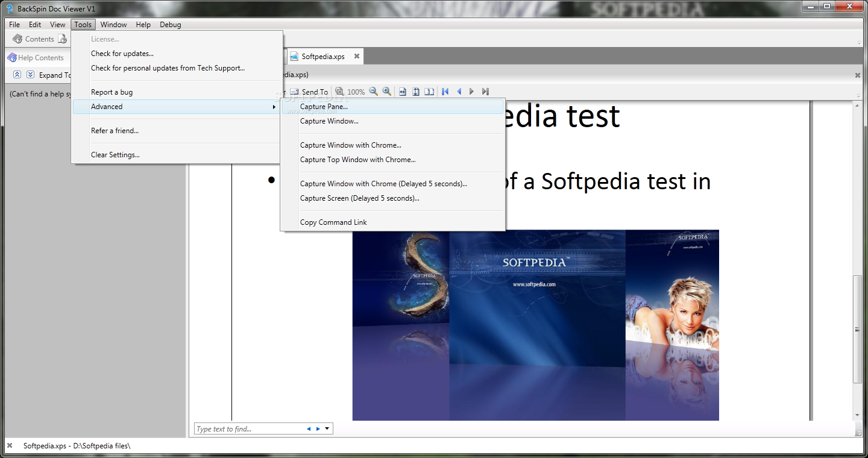This screenshot has width=868, height=458.
Task: Open the main toolbar overflow arrow at far right
Action: [x=859, y=43]
